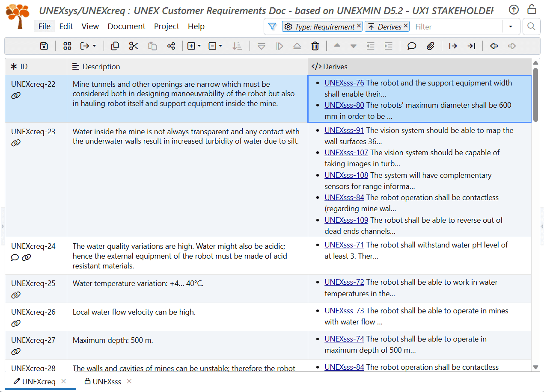544x392 pixels.
Task: Click the share links icon in toolbar
Action: click(171, 46)
